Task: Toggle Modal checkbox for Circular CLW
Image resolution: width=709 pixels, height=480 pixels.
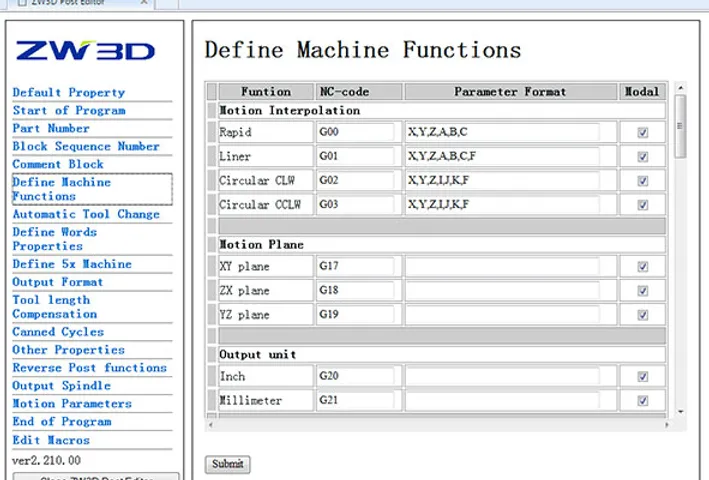Action: (x=643, y=181)
